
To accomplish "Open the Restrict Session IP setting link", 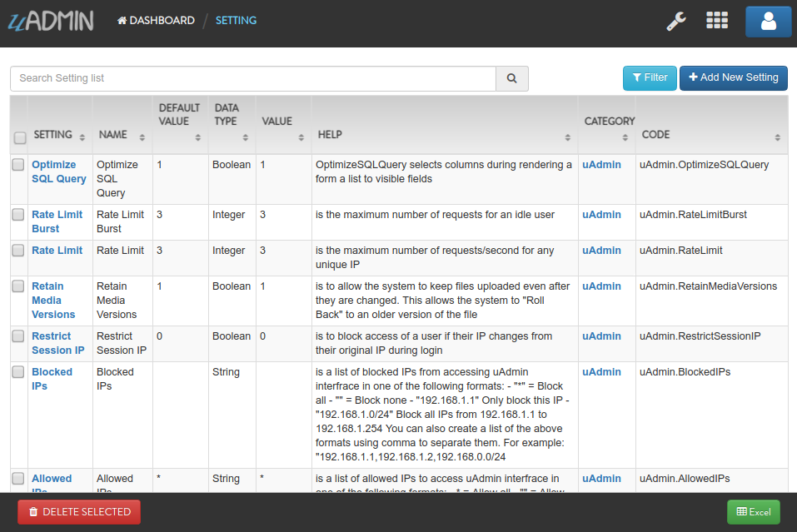I will (58, 343).
